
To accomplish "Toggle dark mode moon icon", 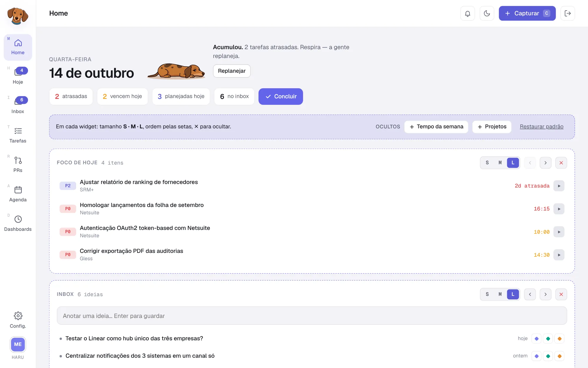I will (x=487, y=13).
